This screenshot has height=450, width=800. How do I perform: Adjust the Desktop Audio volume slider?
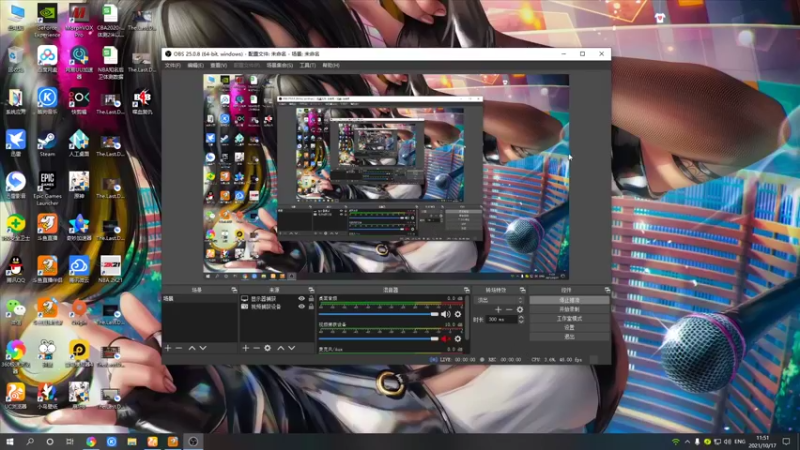tap(379, 314)
